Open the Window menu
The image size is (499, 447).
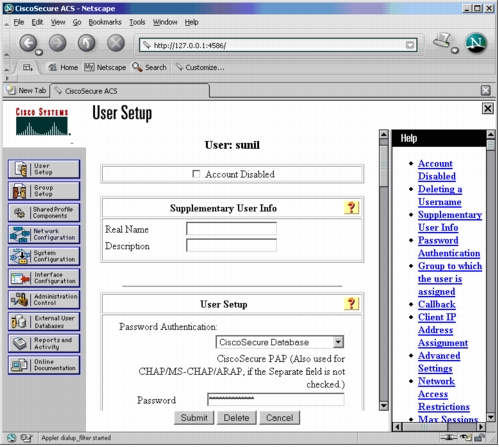coord(165,22)
